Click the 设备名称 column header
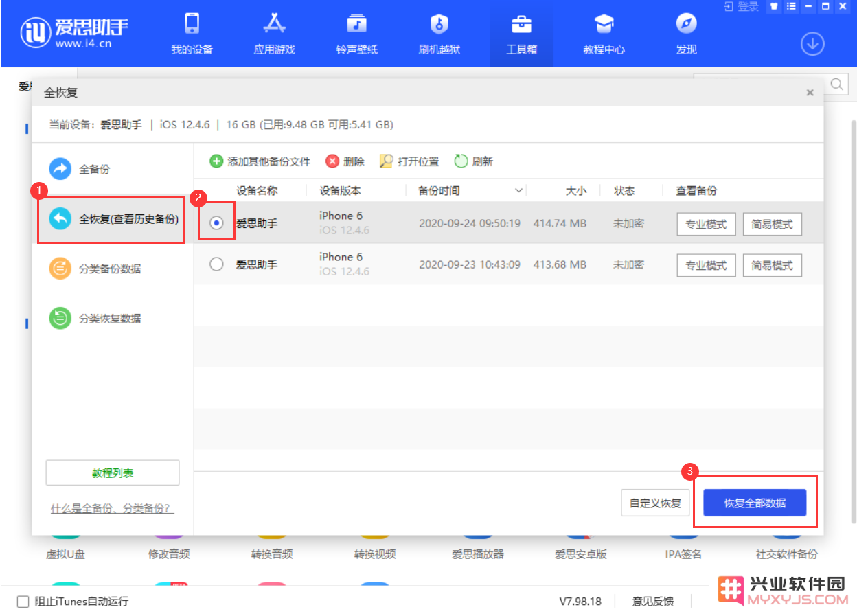Viewport: 857px width, 616px height. pos(257,191)
